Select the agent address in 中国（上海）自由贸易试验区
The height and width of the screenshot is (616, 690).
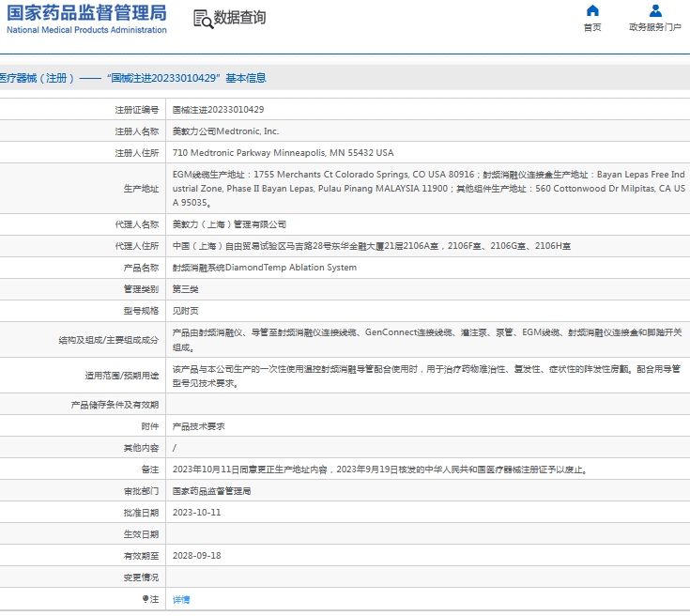point(372,246)
